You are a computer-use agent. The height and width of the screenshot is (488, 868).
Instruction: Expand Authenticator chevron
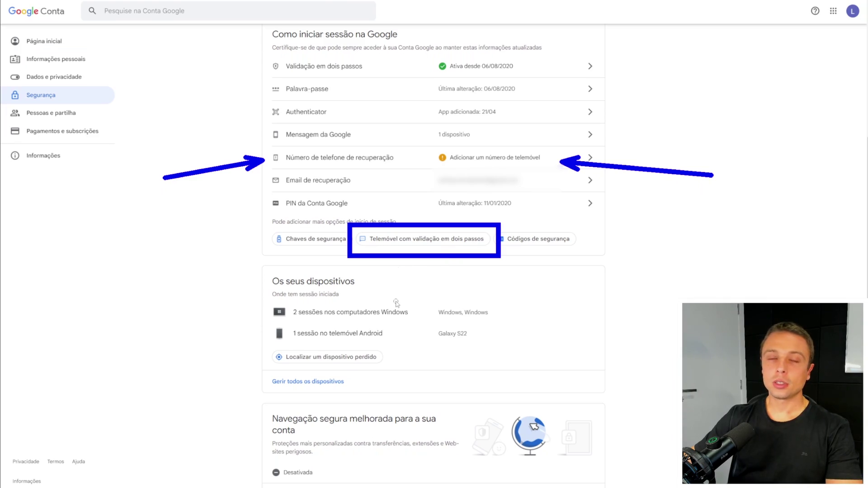[x=590, y=112]
